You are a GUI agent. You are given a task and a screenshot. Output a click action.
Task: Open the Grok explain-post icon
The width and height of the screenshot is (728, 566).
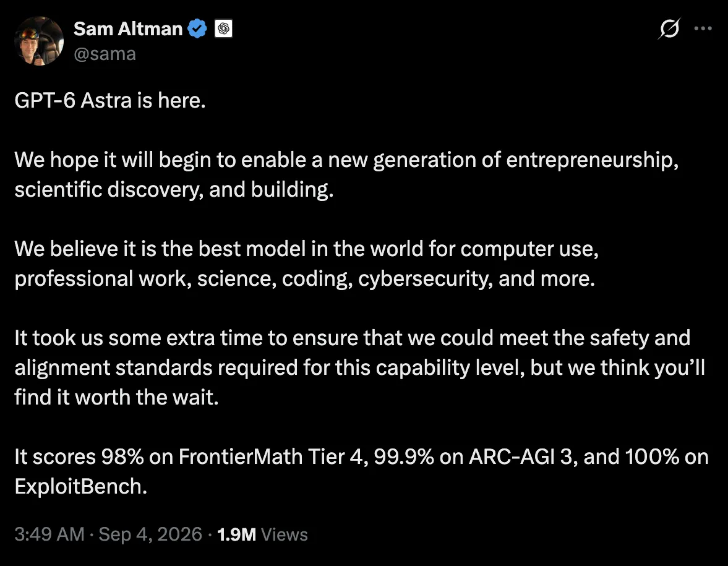(x=669, y=29)
